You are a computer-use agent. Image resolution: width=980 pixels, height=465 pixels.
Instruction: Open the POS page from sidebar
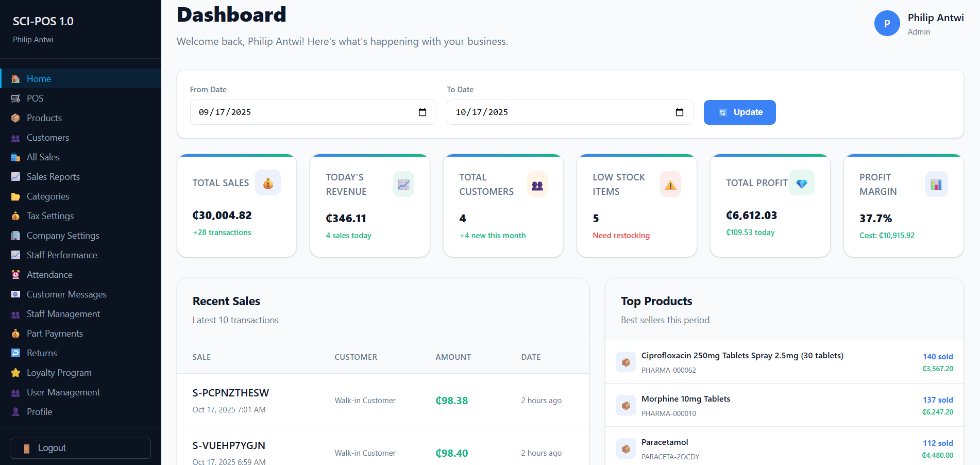35,98
